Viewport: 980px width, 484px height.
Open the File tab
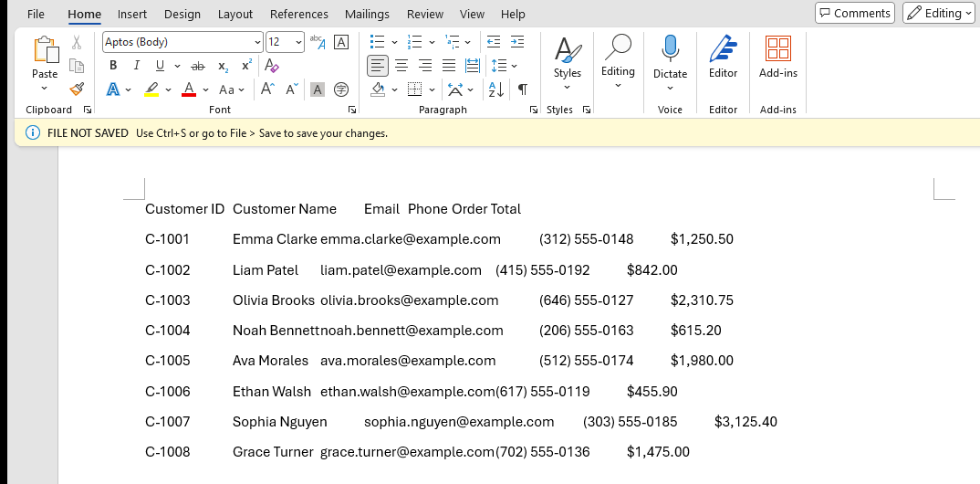[36, 14]
